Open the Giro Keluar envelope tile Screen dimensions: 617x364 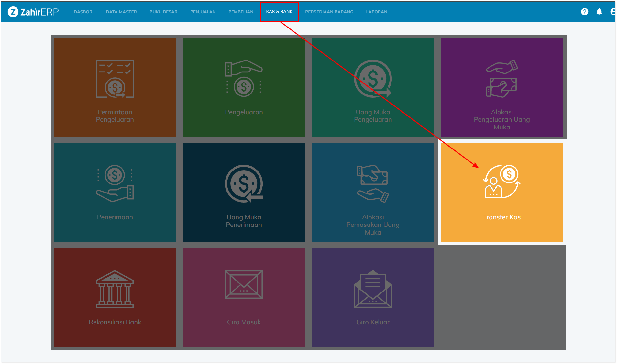pyautogui.click(x=373, y=297)
